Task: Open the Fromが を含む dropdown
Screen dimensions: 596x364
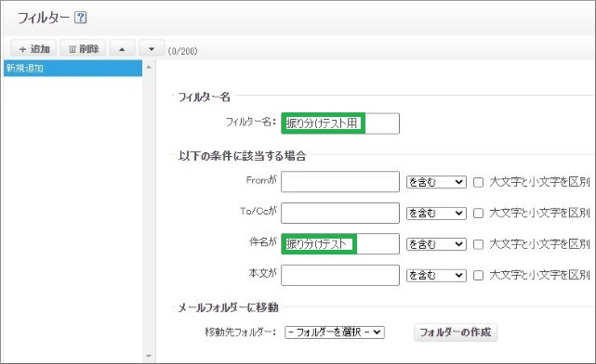Action: coord(436,182)
